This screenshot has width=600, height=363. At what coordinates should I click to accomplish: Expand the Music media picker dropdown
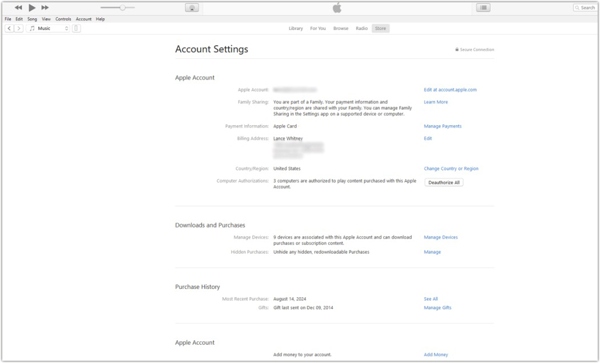pos(48,28)
